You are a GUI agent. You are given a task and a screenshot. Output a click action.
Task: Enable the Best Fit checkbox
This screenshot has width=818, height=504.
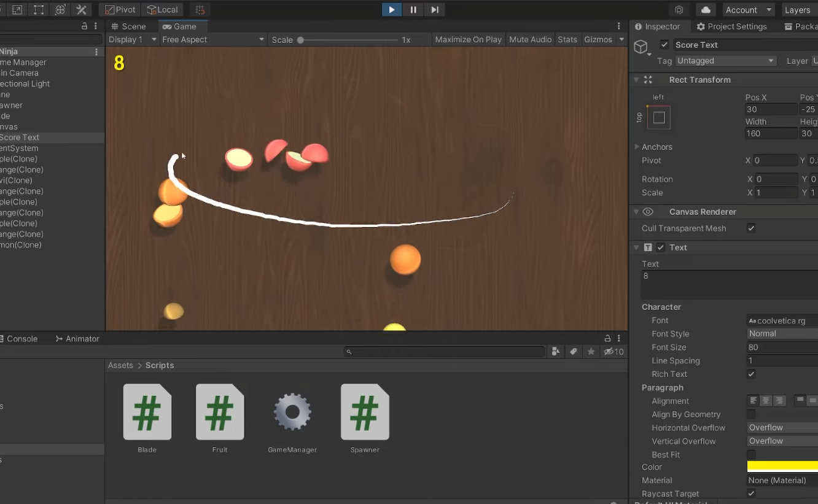(751, 455)
